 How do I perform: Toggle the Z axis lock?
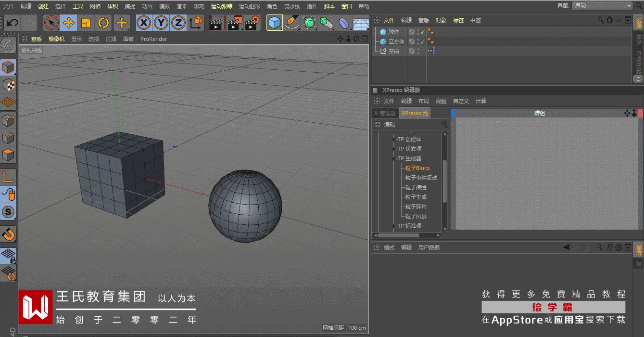(178, 23)
